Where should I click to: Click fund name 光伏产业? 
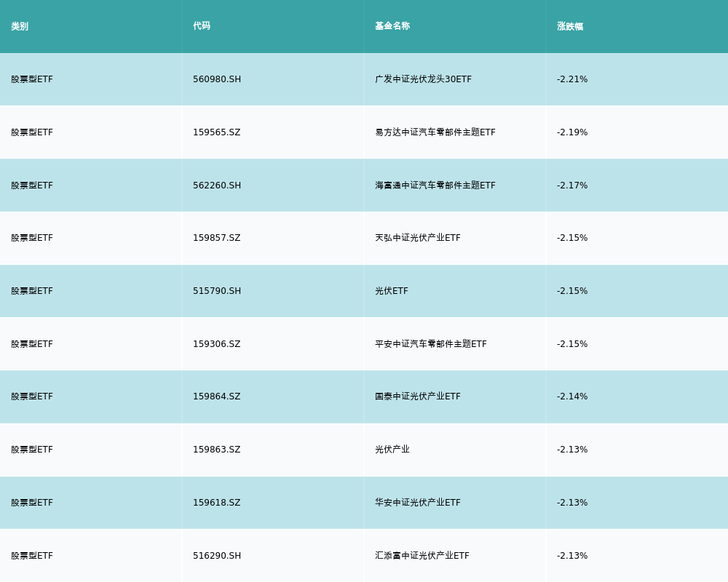tap(392, 450)
